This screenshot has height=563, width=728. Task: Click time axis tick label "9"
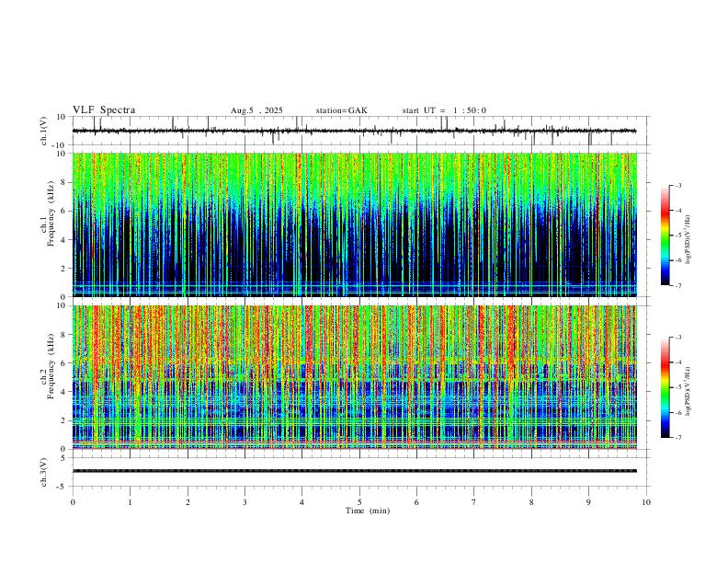coord(588,502)
